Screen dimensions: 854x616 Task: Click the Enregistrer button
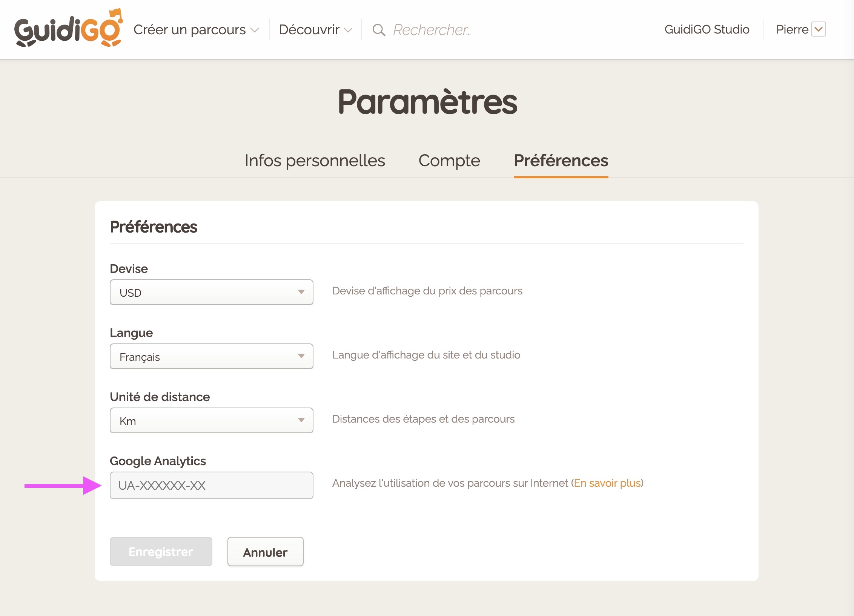[x=161, y=552]
